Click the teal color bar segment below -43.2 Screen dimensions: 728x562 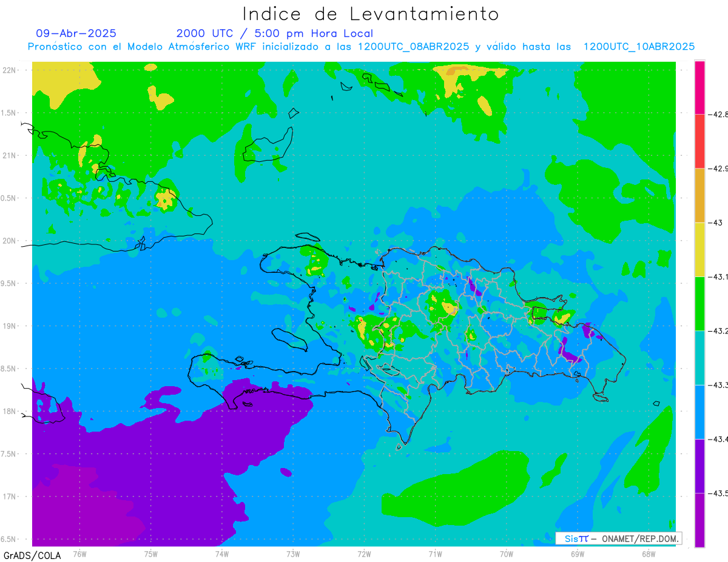tap(699, 358)
